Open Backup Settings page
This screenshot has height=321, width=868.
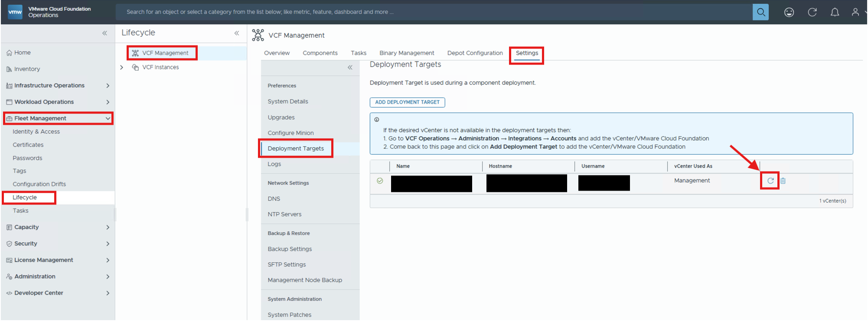click(290, 249)
